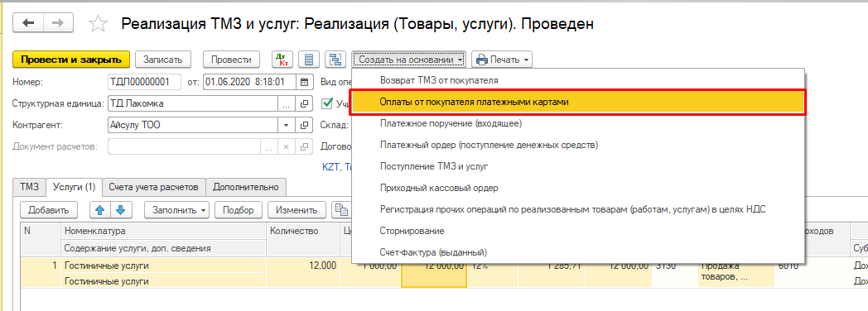Choose Документ расчетов via ellipsis button
This screenshot has height=311, width=868.
[x=268, y=146]
